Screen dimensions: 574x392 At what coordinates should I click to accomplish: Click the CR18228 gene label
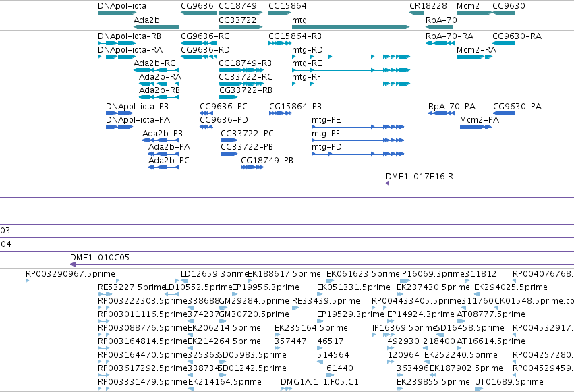point(428,6)
